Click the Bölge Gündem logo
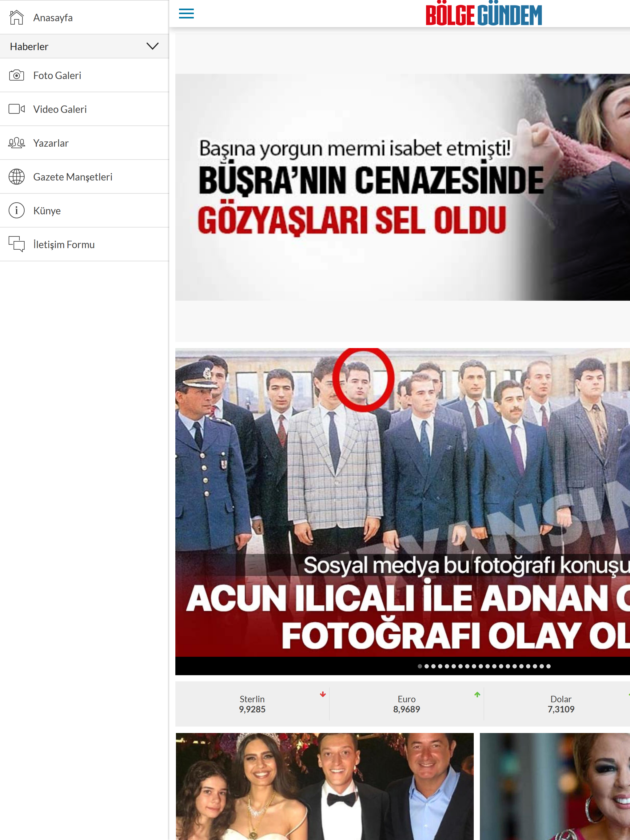This screenshot has height=840, width=630. click(483, 14)
